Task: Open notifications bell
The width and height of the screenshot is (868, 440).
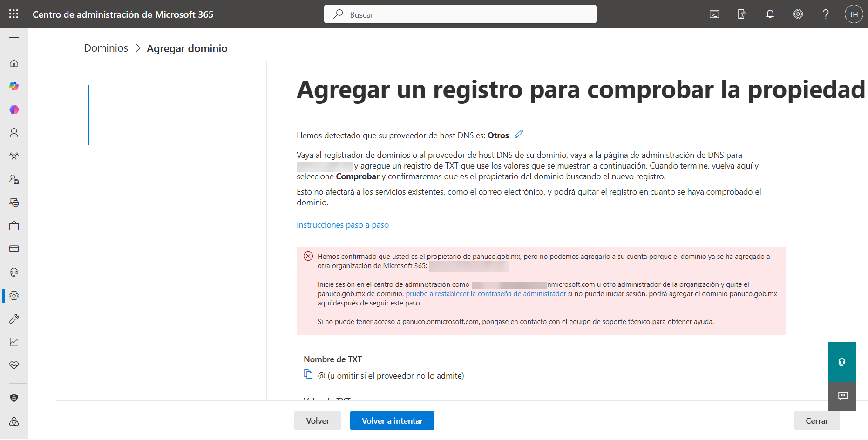Action: tap(770, 14)
